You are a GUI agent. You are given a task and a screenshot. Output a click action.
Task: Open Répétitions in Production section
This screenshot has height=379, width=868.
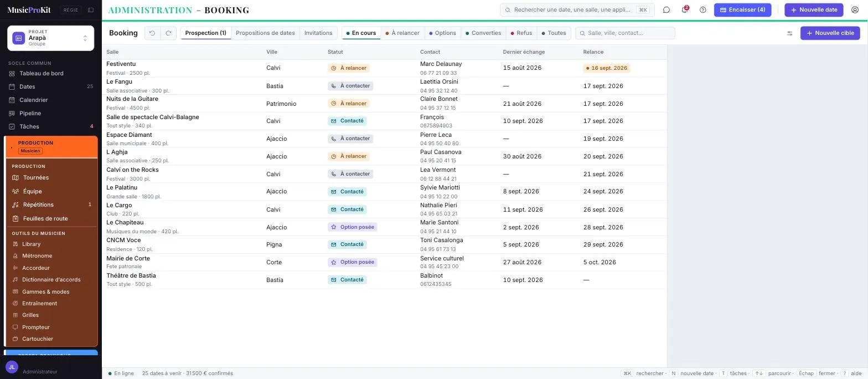coord(51,205)
